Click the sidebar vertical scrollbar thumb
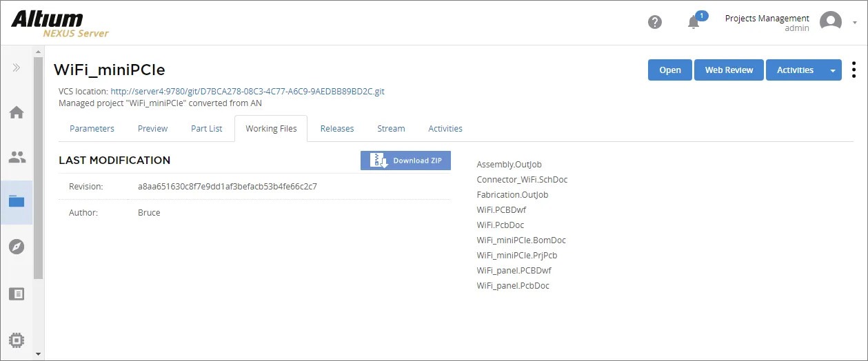 coord(38,168)
